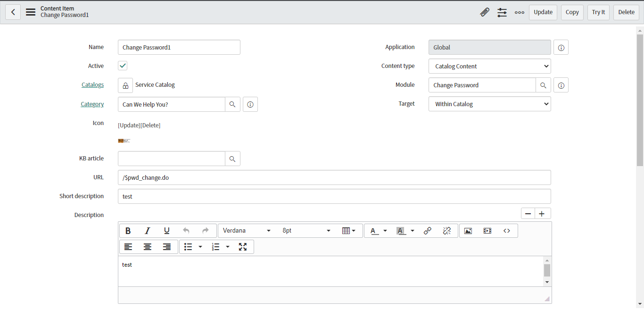Open the table insert dropdown
Screen dimensions: 644x310
click(349, 231)
